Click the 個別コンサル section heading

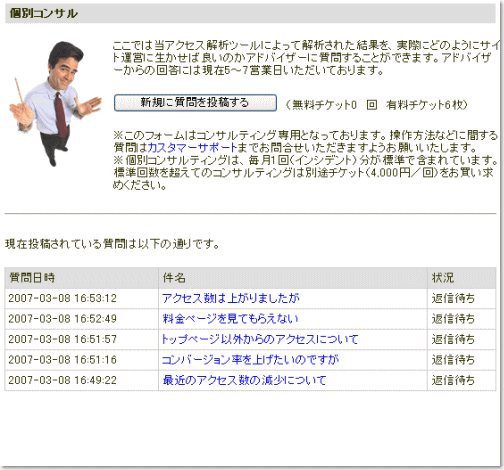point(44,14)
